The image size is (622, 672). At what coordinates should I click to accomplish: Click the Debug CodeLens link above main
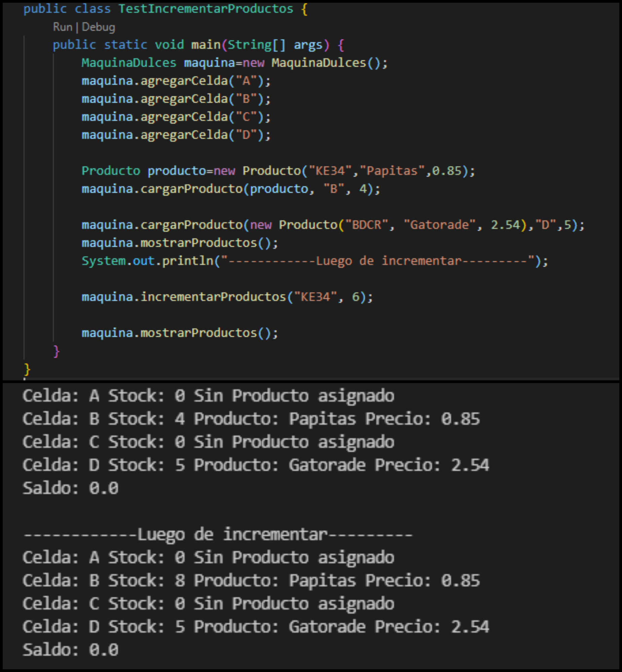[98, 27]
